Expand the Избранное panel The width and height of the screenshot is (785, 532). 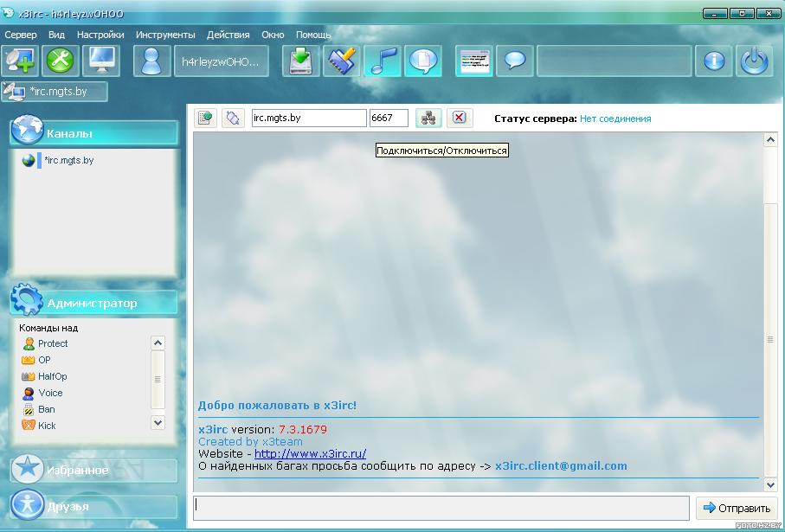tap(94, 470)
